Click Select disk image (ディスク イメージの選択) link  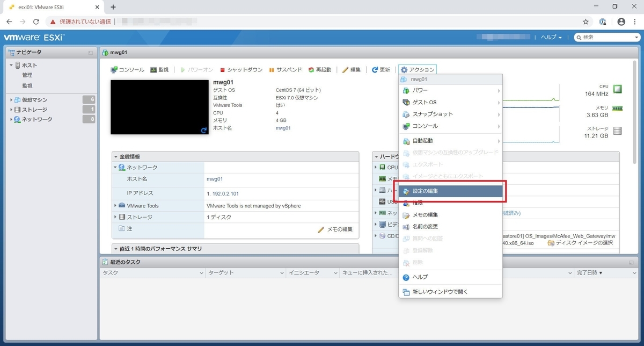pos(580,243)
